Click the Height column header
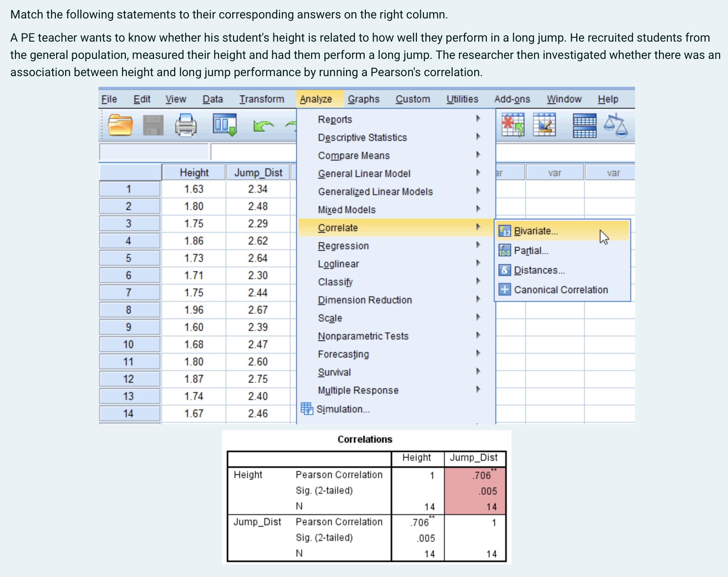Viewport: 728px width, 577px height. 194,173
